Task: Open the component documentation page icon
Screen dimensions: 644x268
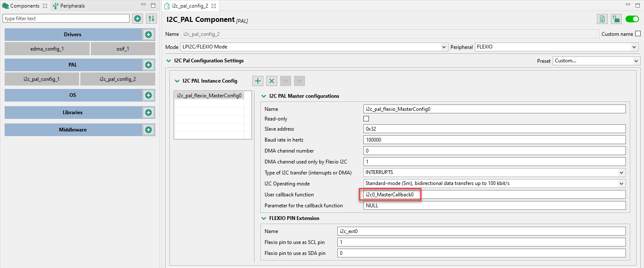Action: pos(602,19)
